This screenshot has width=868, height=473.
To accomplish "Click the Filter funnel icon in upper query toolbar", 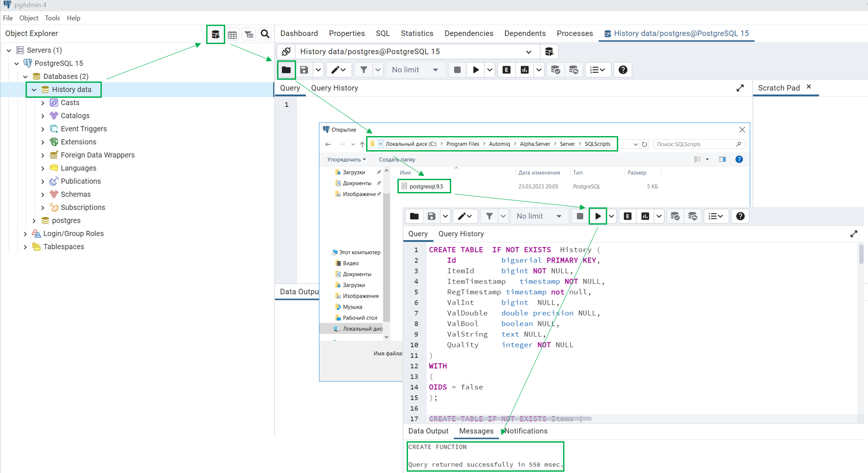I will point(364,70).
